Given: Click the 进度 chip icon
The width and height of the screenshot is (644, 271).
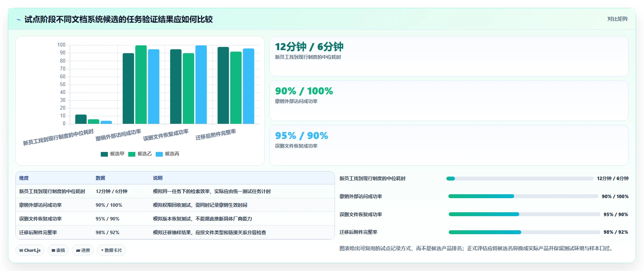Looking at the screenshot, I should [x=78, y=251].
